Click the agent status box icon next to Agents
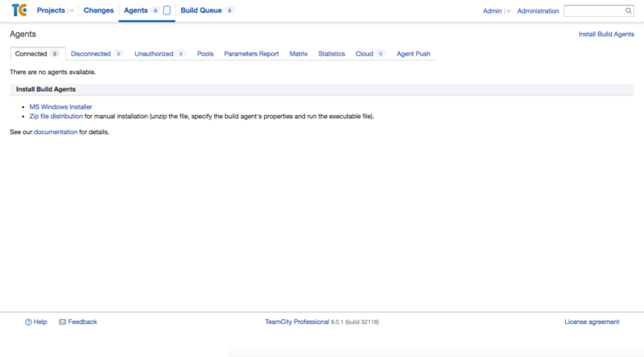 click(167, 10)
